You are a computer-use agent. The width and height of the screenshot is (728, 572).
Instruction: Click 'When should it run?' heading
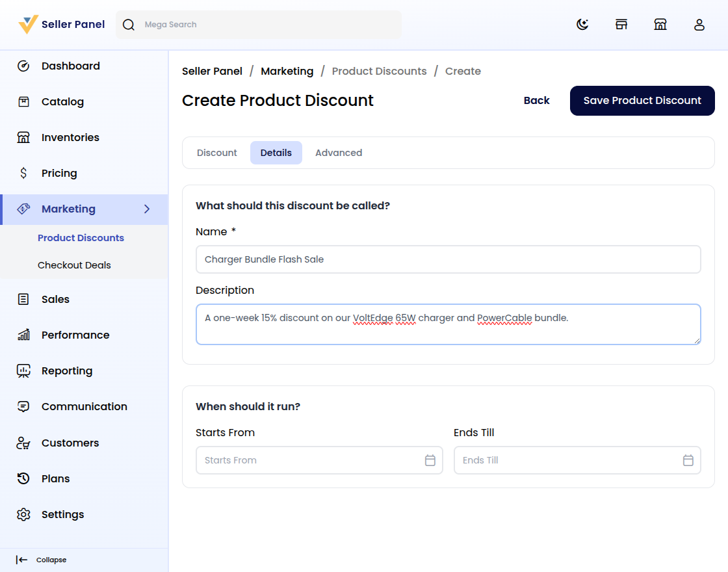click(248, 407)
